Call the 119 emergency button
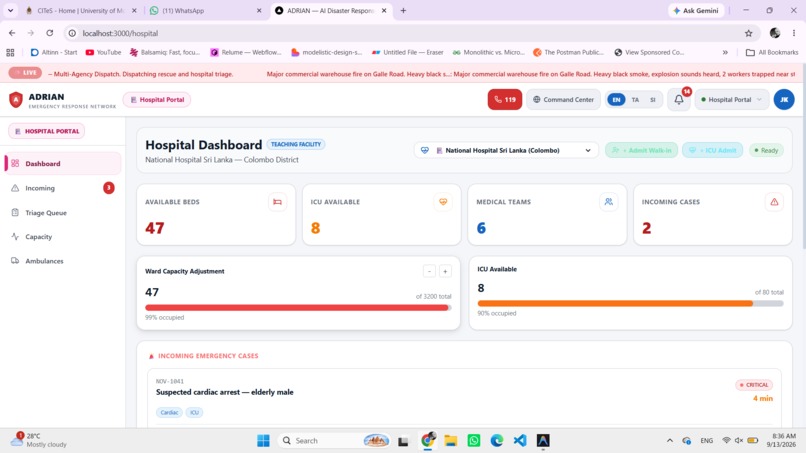This screenshot has width=806, height=453. pos(505,100)
